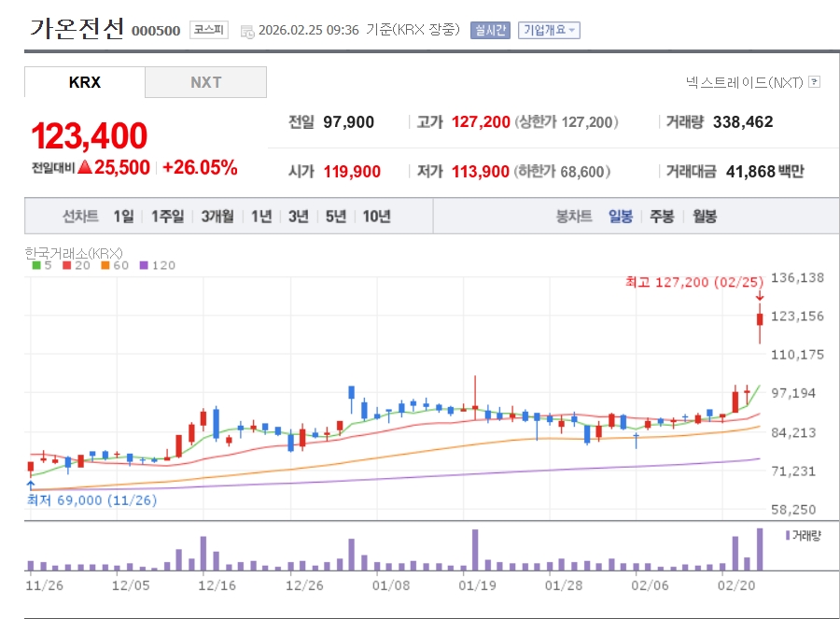Switch to 주봉 weekly candle chart
The height and width of the screenshot is (619, 840).
(662, 217)
